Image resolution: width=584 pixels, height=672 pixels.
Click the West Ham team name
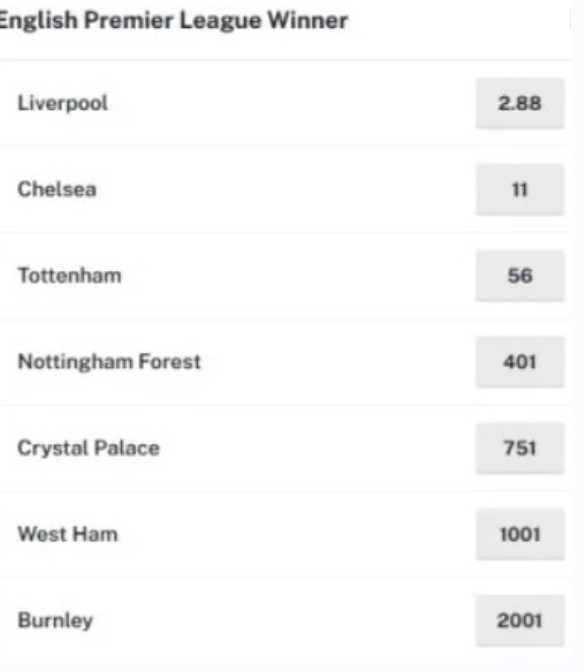[68, 534]
